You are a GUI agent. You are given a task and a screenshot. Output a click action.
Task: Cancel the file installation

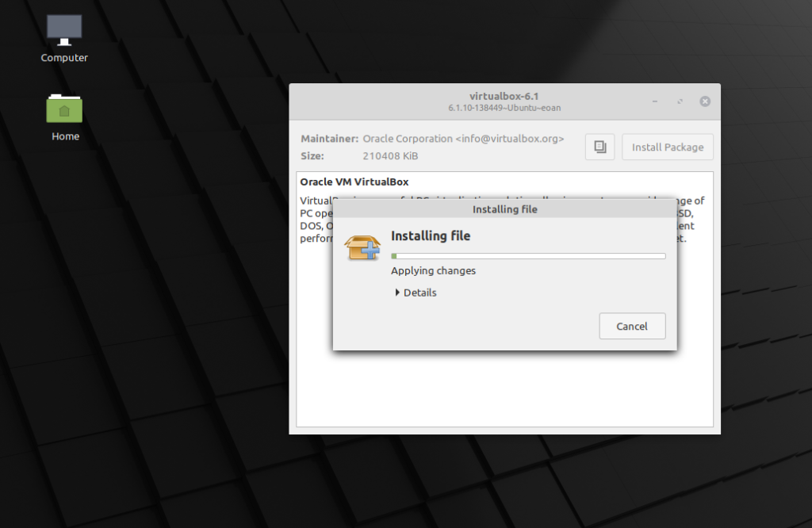pyautogui.click(x=632, y=326)
